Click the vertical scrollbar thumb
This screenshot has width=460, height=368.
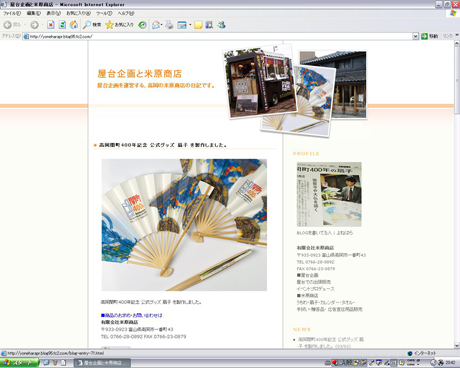[x=457, y=80]
